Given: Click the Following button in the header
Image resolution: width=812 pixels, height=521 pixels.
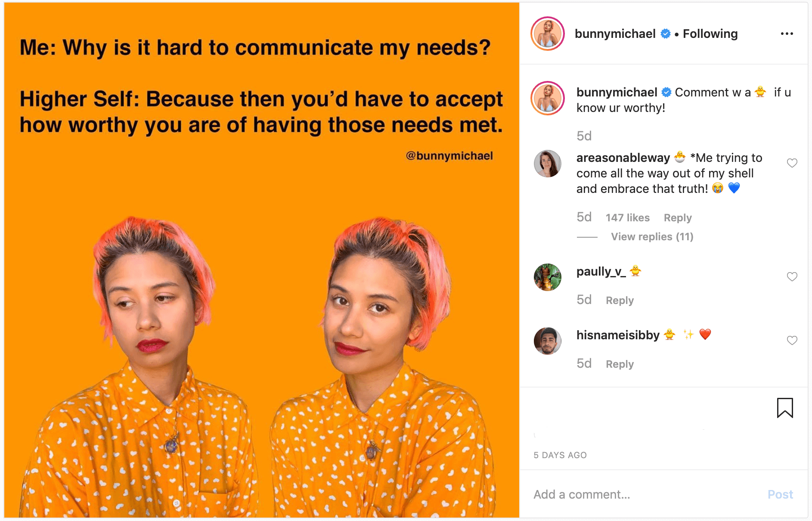Looking at the screenshot, I should point(710,34).
